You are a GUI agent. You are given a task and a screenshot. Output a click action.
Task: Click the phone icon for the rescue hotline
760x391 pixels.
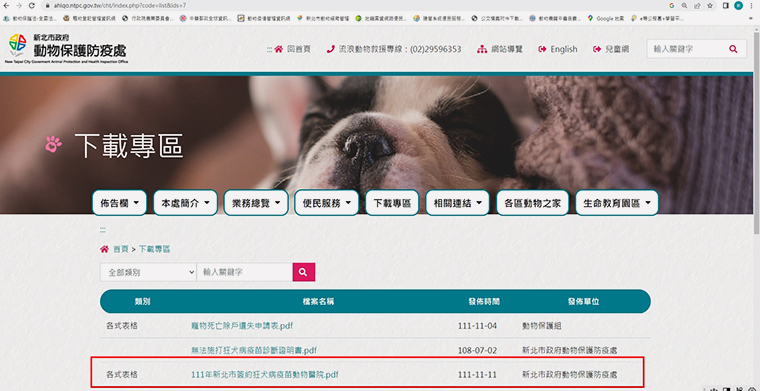(x=331, y=49)
